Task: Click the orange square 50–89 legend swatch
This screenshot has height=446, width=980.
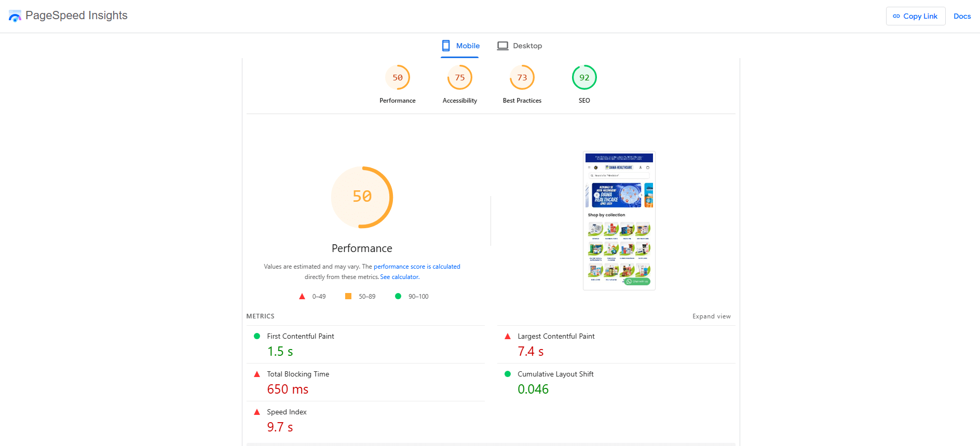Action: pyautogui.click(x=348, y=296)
